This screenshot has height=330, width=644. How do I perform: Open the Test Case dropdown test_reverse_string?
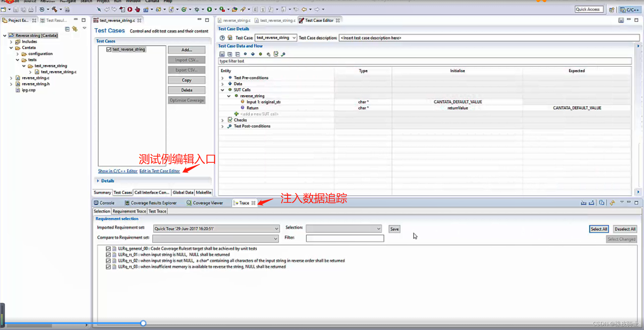pyautogui.click(x=276, y=38)
